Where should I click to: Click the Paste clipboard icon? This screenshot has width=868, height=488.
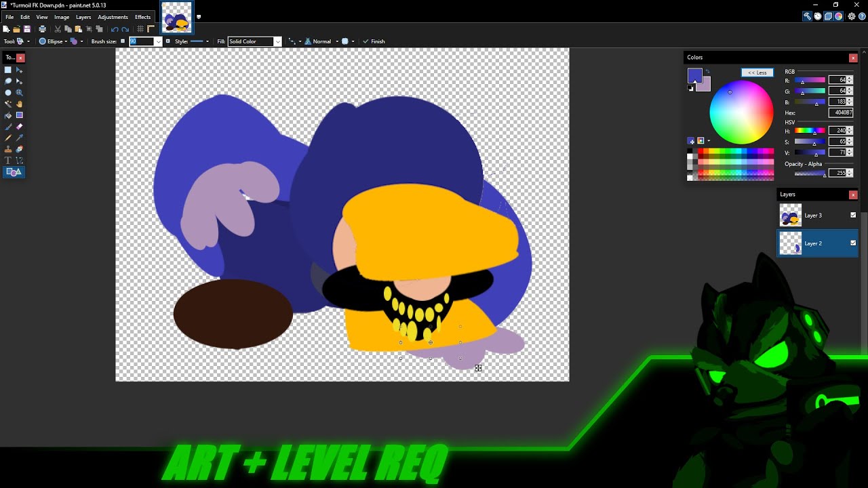pos(79,29)
